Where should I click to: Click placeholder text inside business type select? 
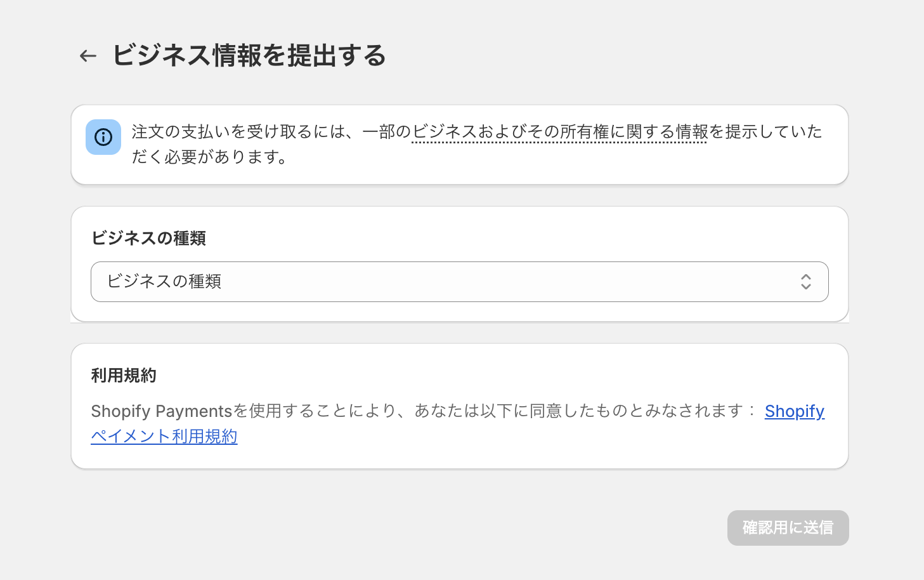(164, 281)
